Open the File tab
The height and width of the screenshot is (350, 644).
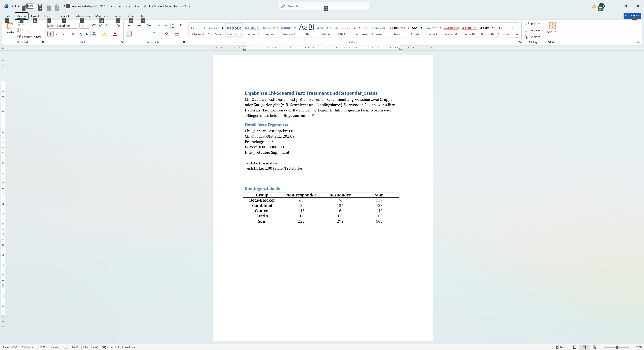[x=8, y=16]
